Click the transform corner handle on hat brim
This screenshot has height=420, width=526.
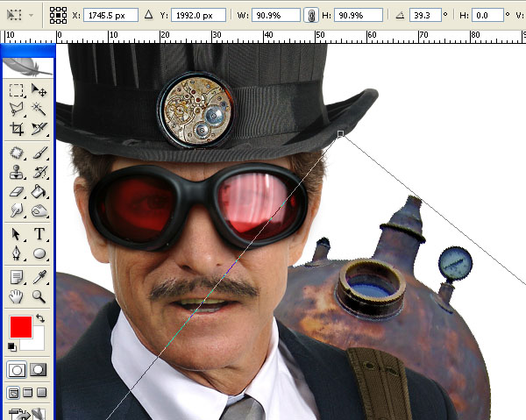coord(340,134)
